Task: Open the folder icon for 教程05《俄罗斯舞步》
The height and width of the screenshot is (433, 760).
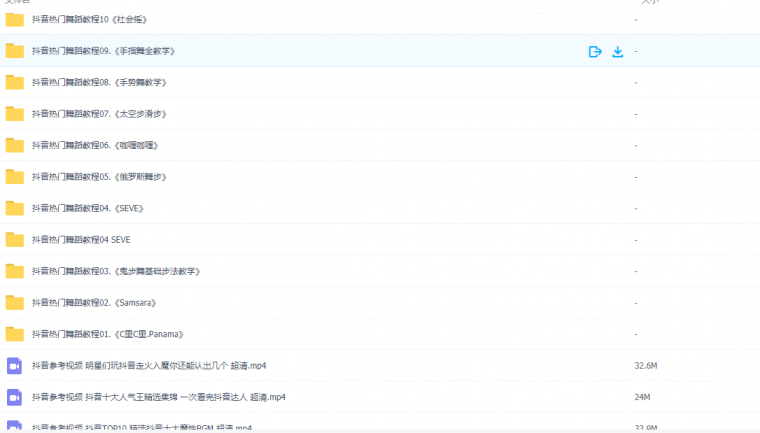Action: click(15, 177)
